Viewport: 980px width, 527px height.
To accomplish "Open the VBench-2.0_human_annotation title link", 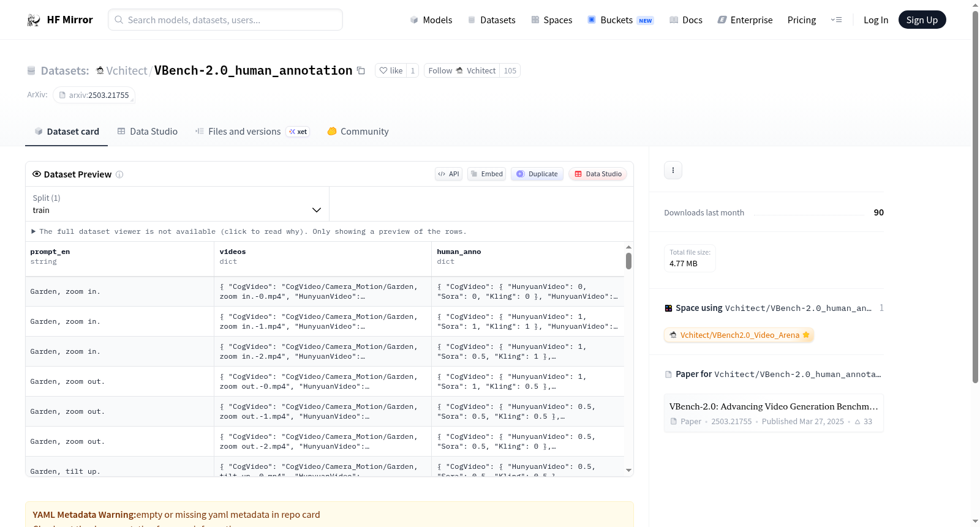I will [253, 71].
